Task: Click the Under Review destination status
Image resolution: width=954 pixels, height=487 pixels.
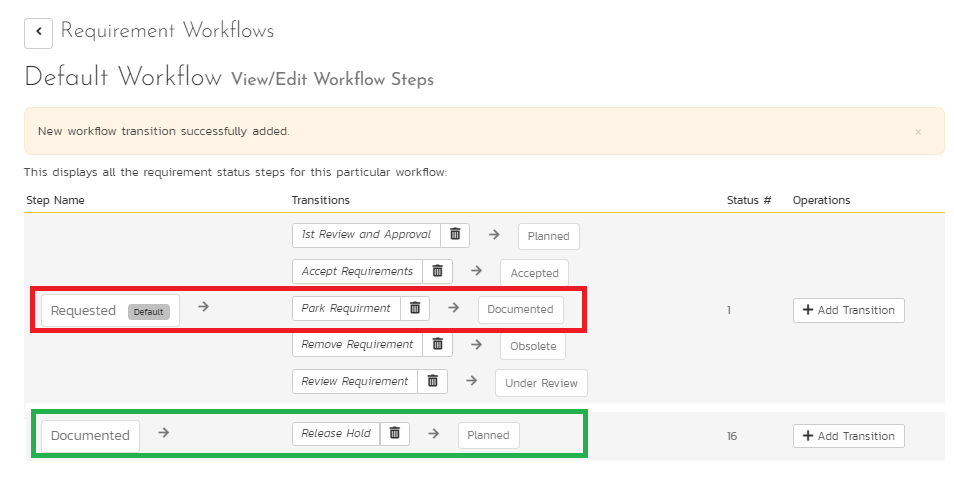Action: [x=541, y=383]
